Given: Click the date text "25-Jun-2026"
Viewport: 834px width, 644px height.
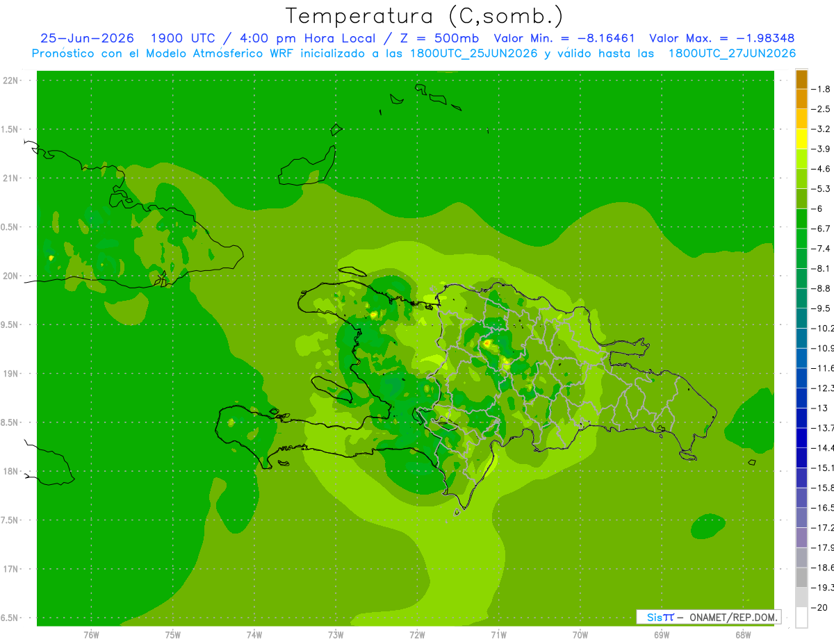Looking at the screenshot, I should click(x=87, y=38).
